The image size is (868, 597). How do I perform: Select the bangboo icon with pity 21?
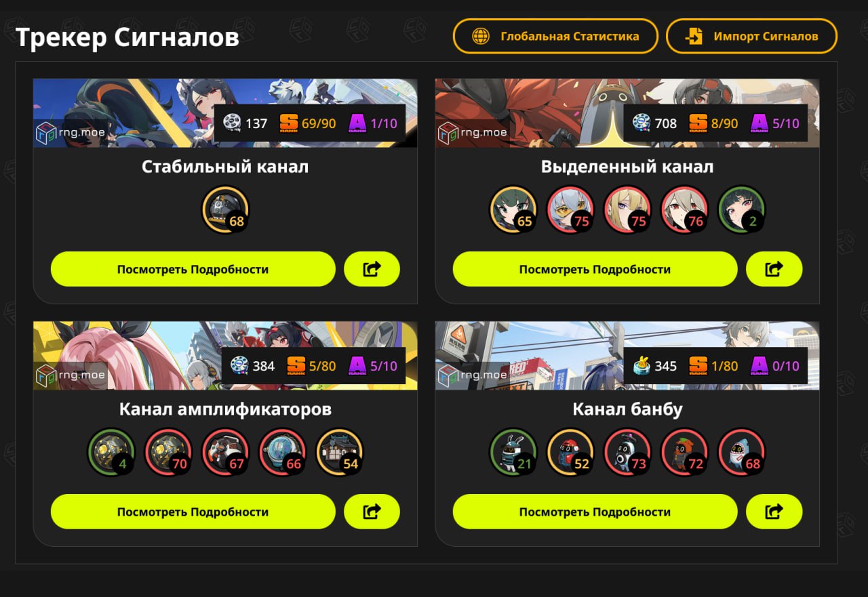click(513, 453)
